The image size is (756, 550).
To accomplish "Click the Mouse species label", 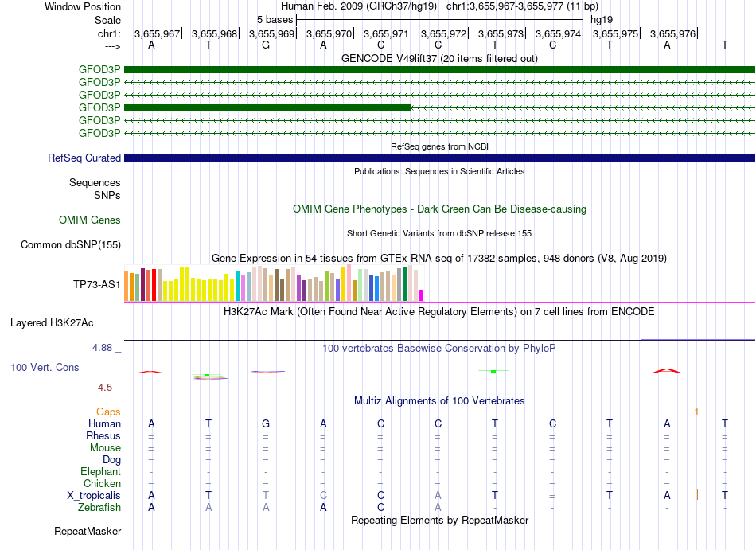I will tap(106, 448).
